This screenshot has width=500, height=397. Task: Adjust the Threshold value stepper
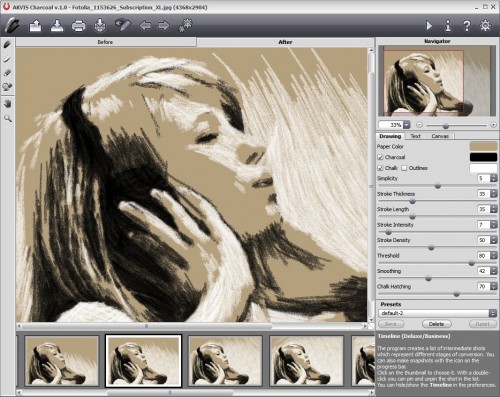[494, 256]
